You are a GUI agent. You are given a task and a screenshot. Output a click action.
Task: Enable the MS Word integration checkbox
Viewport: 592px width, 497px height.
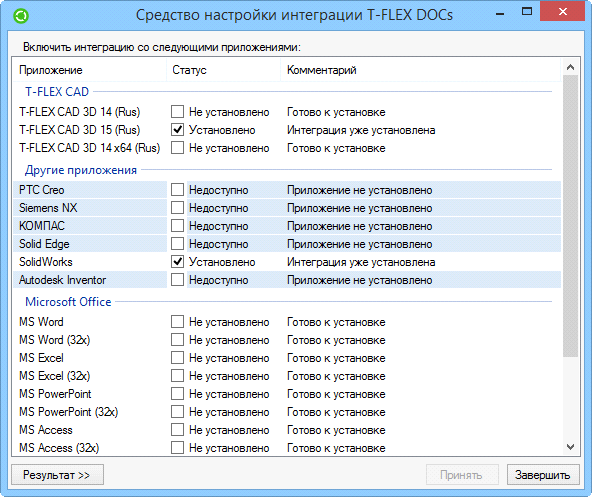(x=177, y=322)
